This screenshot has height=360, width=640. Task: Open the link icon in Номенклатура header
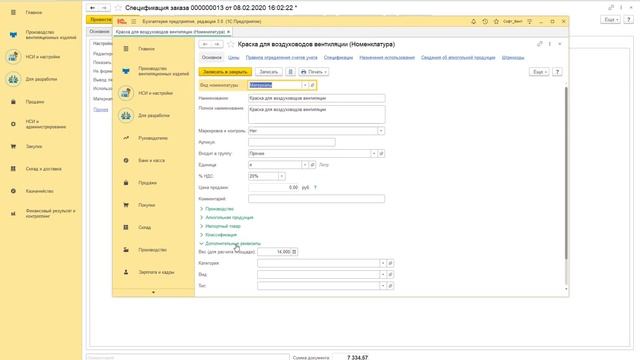(540, 44)
